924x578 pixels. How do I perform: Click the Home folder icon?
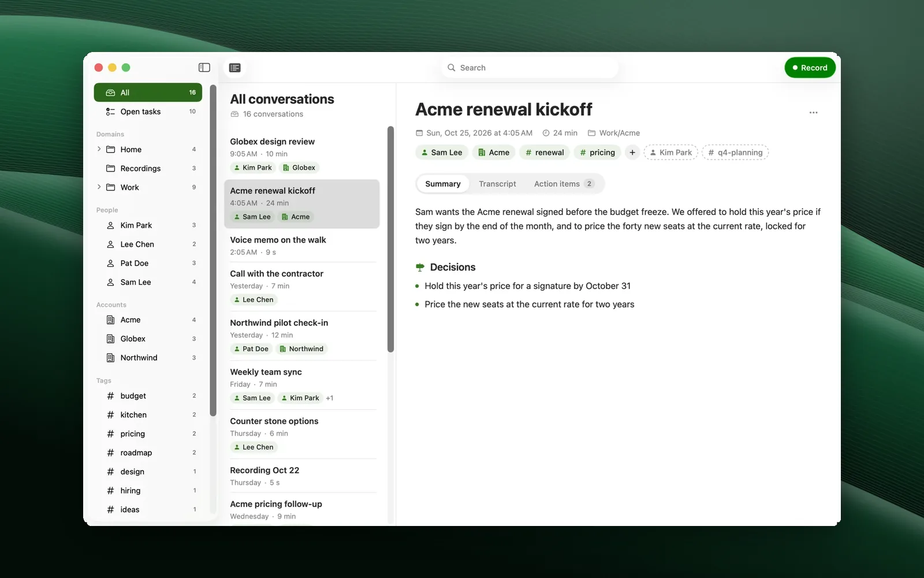110,149
